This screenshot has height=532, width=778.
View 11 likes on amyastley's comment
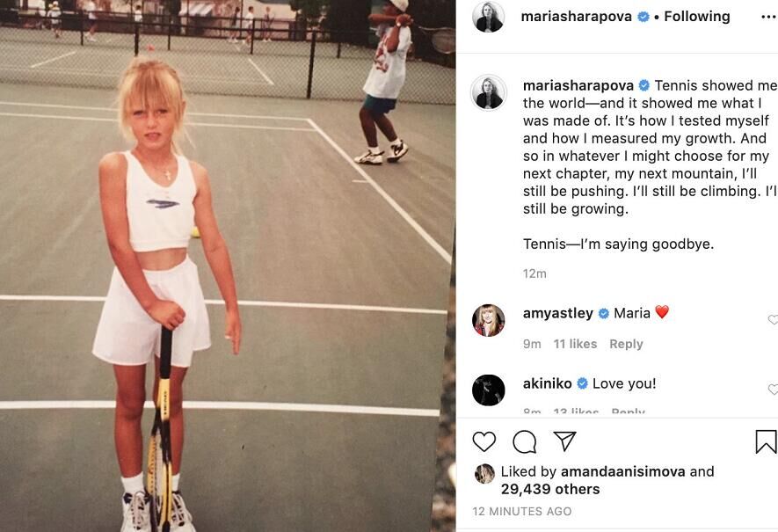click(575, 344)
